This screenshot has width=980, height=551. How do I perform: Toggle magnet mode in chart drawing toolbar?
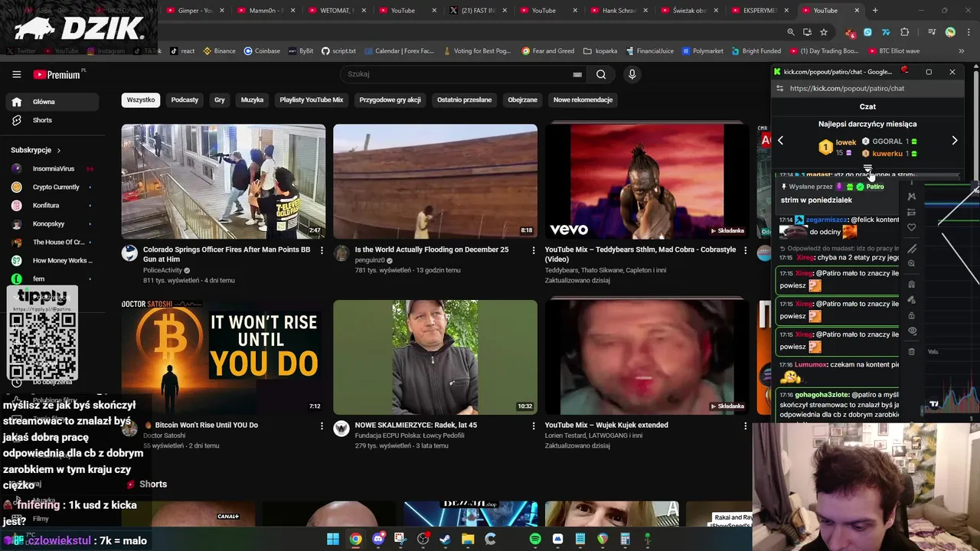click(x=911, y=284)
